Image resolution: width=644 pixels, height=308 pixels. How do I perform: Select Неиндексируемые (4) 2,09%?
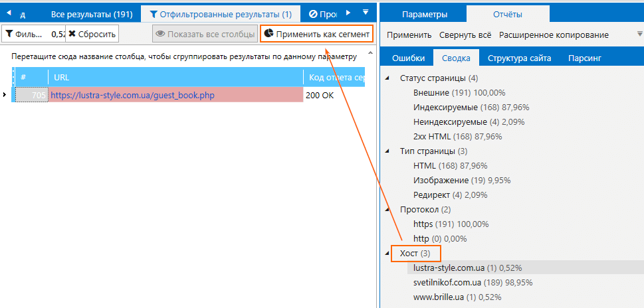(469, 121)
